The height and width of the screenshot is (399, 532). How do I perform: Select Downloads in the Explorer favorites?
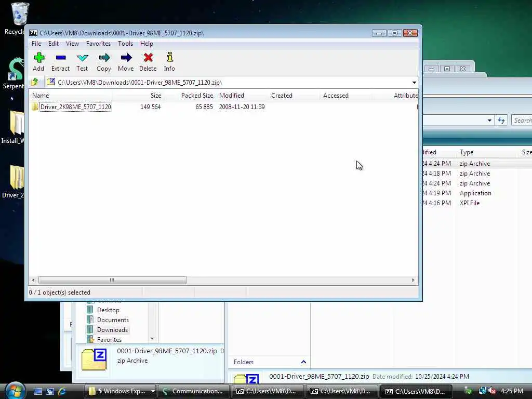point(112,329)
